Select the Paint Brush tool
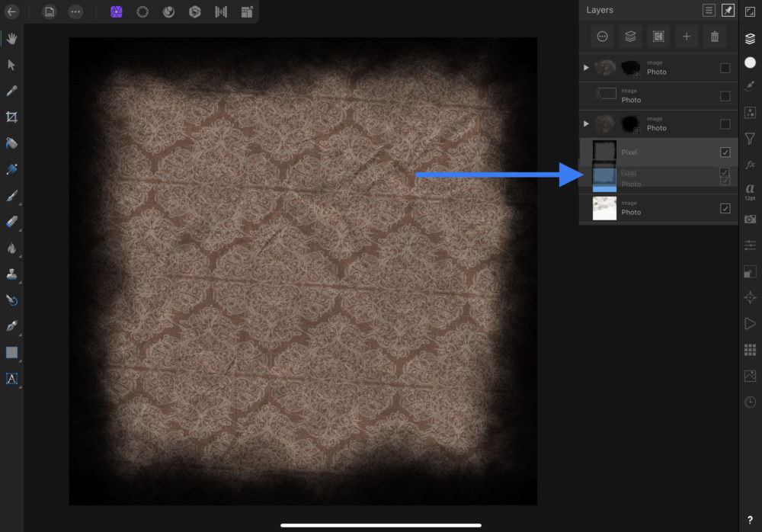The width and height of the screenshot is (762, 532). coord(11,195)
